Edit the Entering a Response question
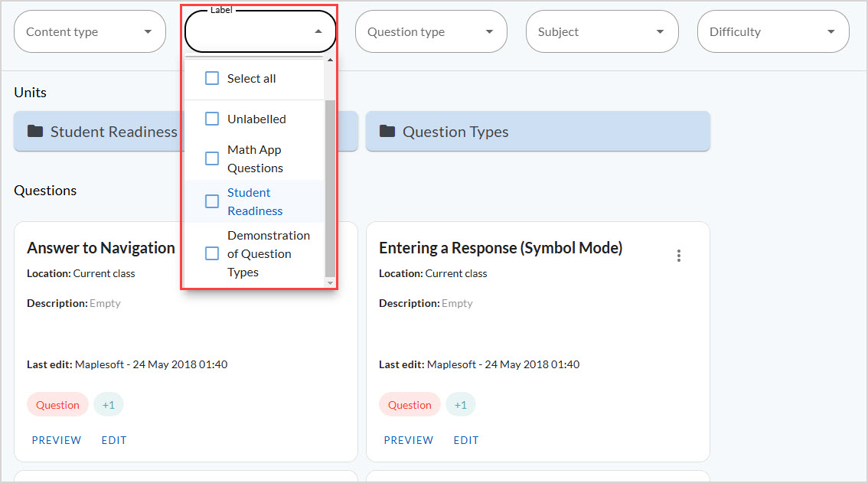This screenshot has height=483, width=868. click(465, 440)
